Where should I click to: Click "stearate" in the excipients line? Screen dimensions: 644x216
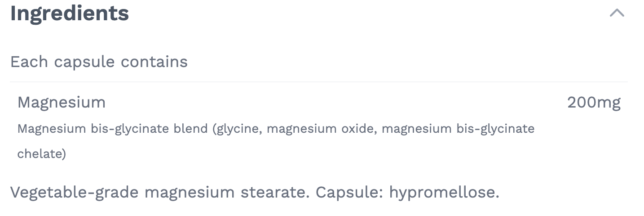coord(275,193)
